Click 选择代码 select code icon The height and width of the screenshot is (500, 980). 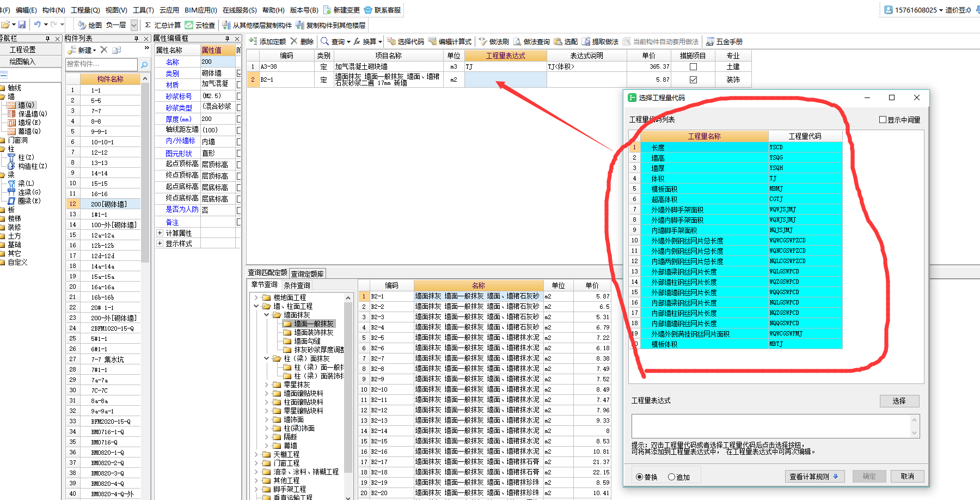[x=391, y=41]
